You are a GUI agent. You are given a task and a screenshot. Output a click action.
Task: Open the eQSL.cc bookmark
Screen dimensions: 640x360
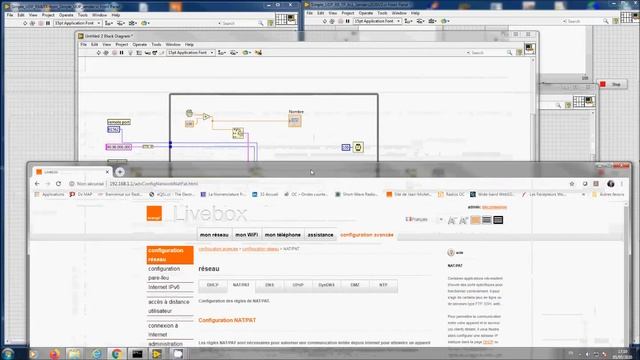tap(172, 195)
